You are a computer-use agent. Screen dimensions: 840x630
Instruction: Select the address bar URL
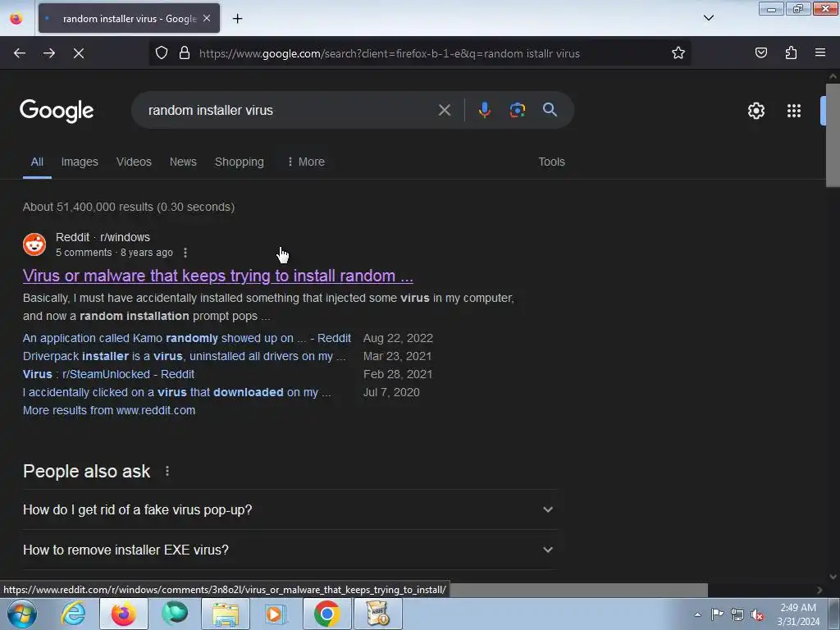pos(390,53)
